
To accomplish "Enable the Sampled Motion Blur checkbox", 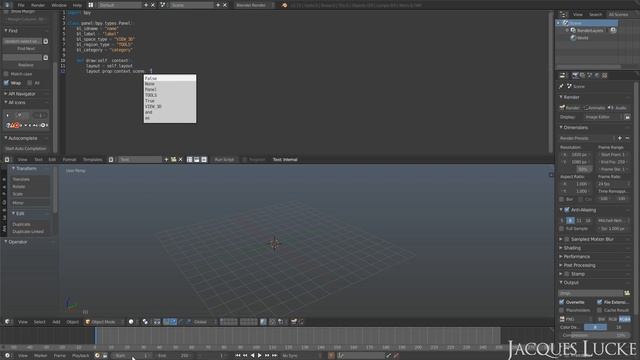I will point(567,239).
